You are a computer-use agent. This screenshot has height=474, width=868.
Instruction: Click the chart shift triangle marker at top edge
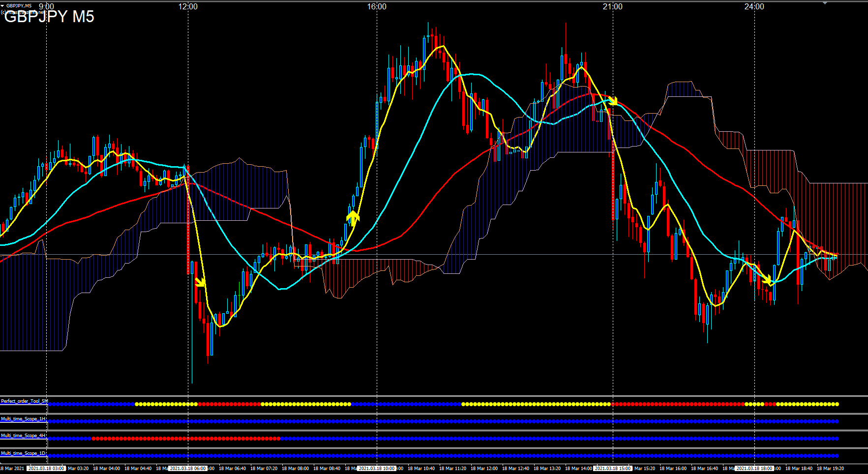pyautogui.click(x=825, y=3)
